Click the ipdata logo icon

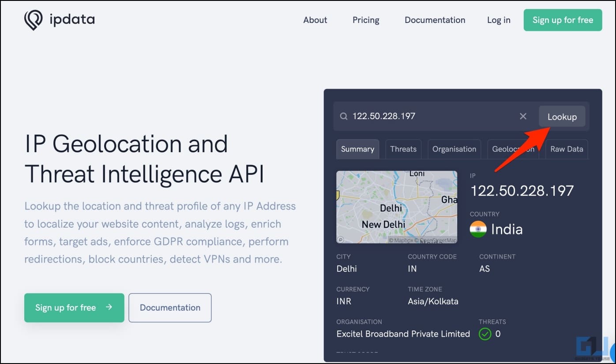33,20
